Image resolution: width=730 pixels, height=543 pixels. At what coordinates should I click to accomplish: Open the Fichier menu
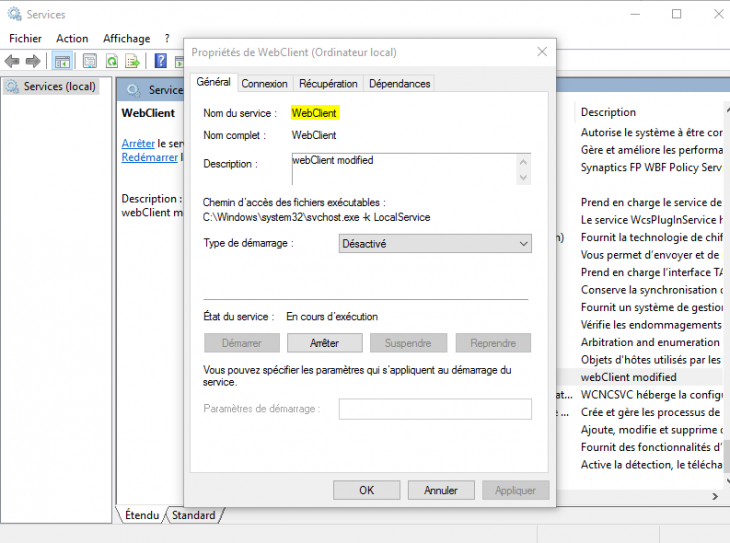coord(25,38)
